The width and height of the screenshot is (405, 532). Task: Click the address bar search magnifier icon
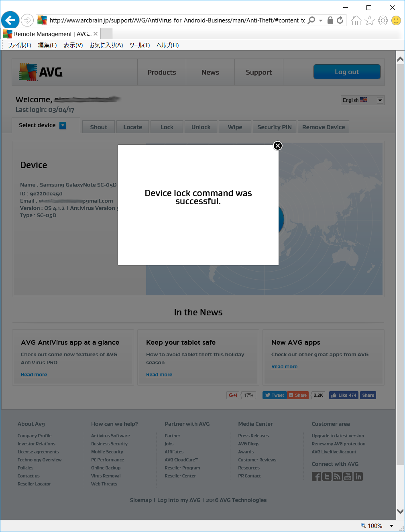pos(311,20)
